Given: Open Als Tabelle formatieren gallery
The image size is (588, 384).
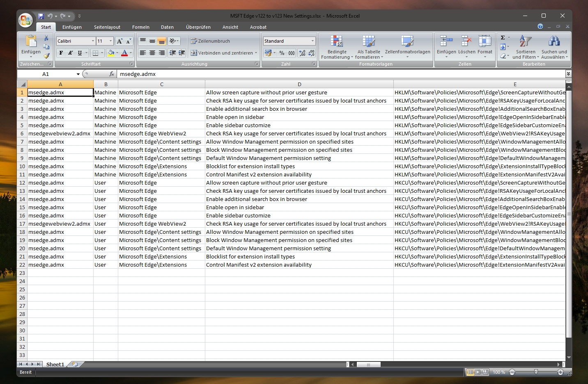Looking at the screenshot, I should (369, 47).
